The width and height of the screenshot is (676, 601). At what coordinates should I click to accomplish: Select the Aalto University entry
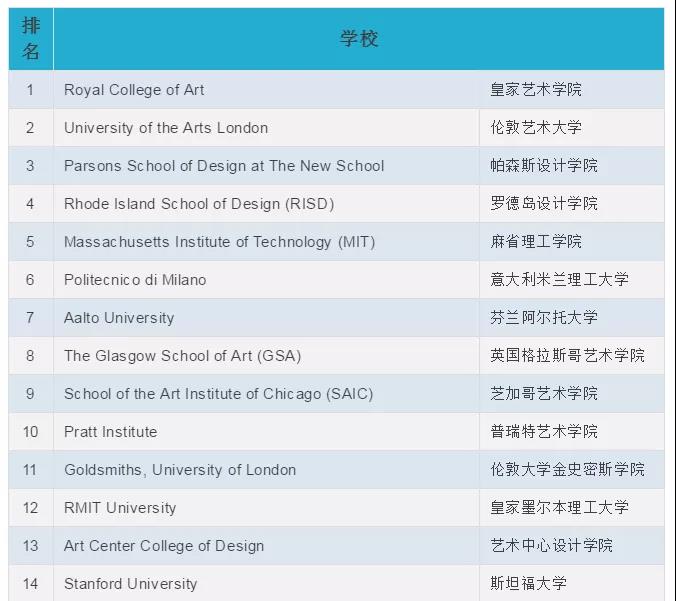pos(119,318)
